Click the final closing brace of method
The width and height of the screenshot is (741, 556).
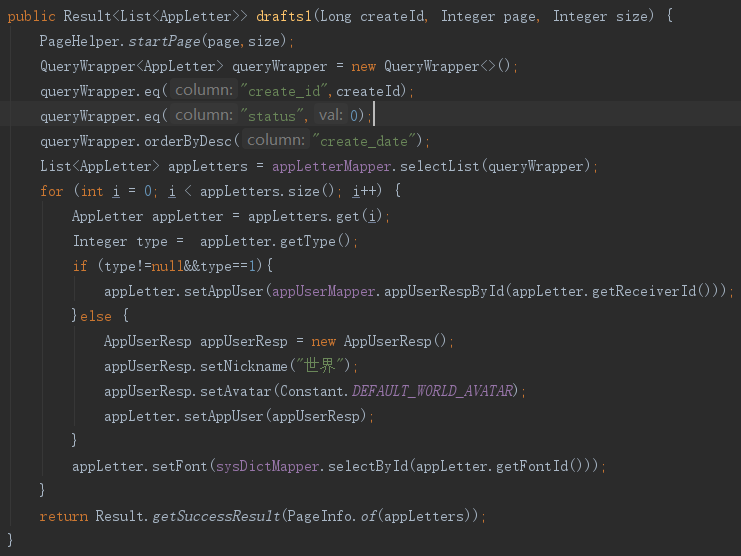10,540
